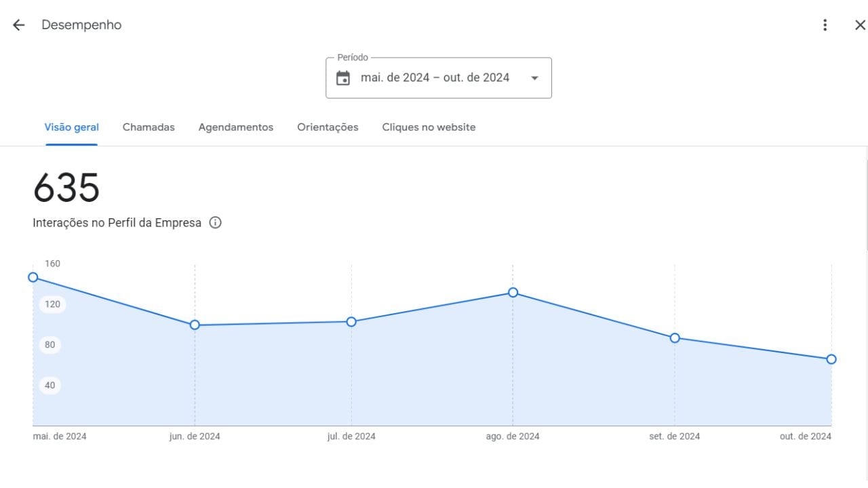This screenshot has height=488, width=868.
Task: Expand the period selector showing mai.–out. 2024
Action: (x=438, y=77)
